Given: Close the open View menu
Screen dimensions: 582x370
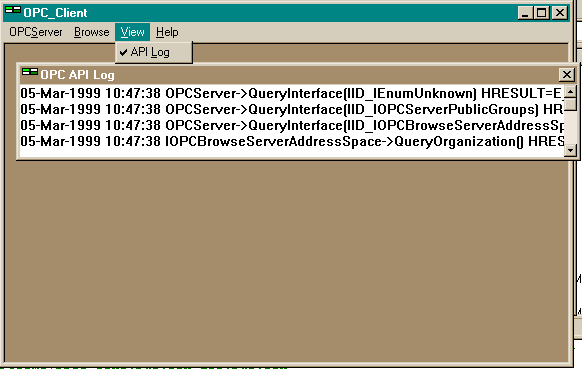Looking at the screenshot, I should [x=132, y=32].
